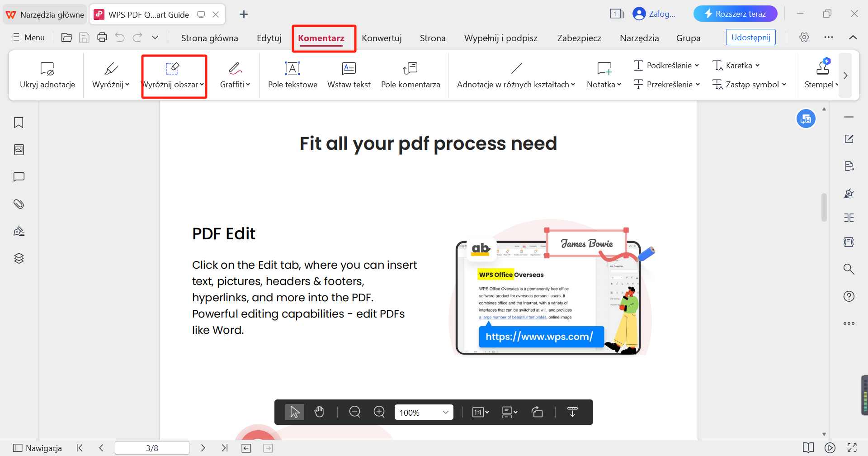Image resolution: width=868 pixels, height=456 pixels.
Task: Open the signatures side panel
Action: coord(19,231)
